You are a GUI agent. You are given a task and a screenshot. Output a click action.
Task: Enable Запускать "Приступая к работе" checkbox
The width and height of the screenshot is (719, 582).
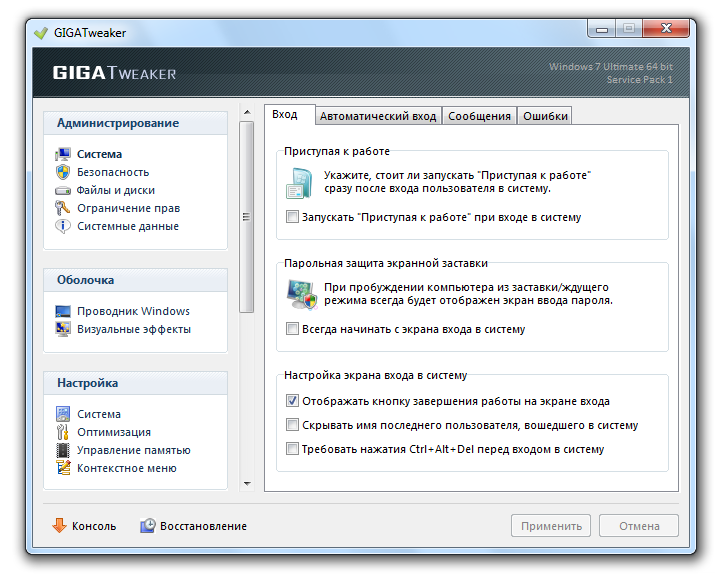tap(292, 217)
